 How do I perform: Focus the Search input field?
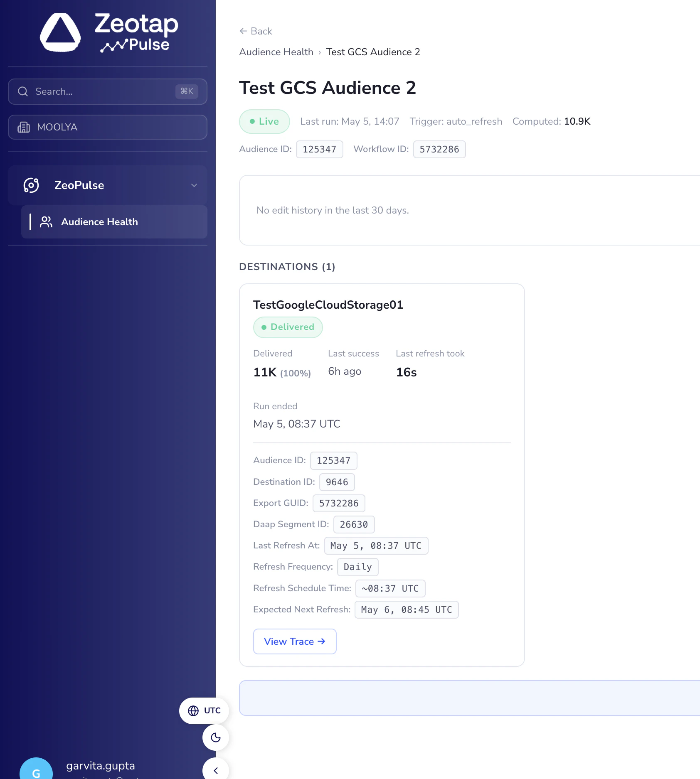coord(108,91)
